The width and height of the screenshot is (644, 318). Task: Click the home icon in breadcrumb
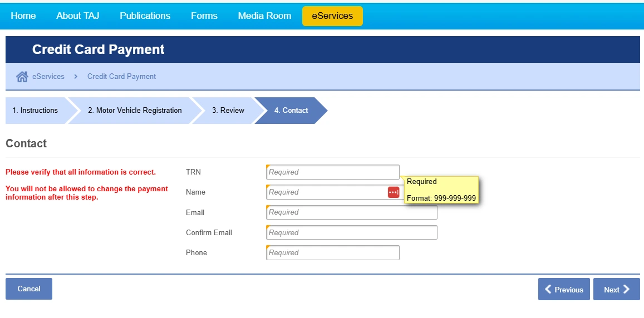22,77
